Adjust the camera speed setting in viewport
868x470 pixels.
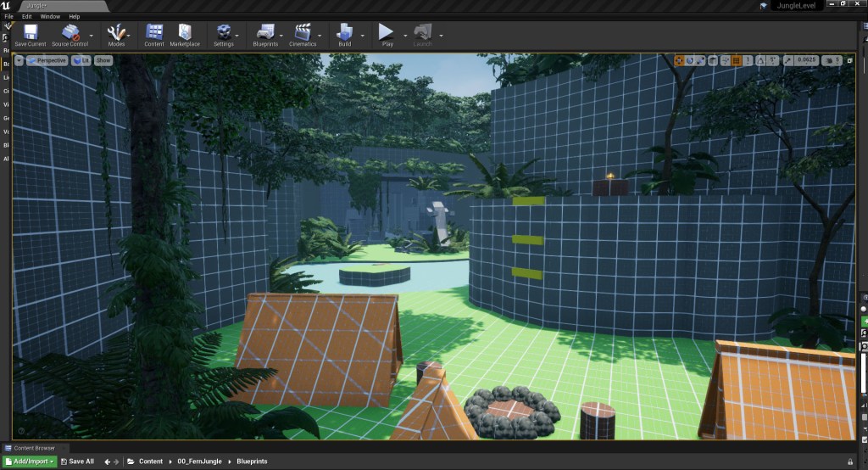click(x=834, y=60)
